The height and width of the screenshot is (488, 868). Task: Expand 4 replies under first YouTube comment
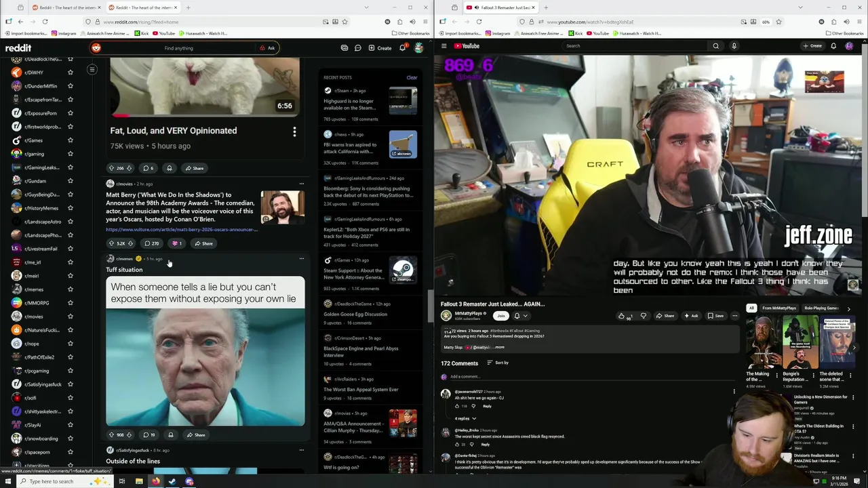(x=465, y=418)
